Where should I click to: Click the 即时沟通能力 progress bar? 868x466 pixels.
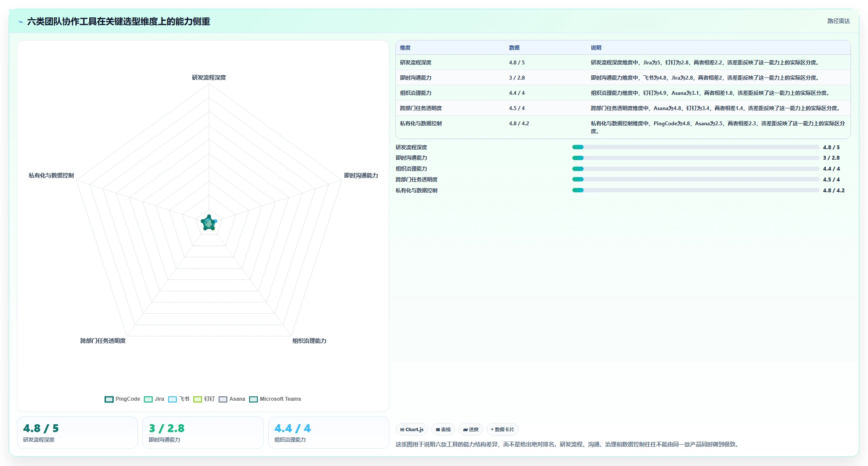[x=696, y=158]
